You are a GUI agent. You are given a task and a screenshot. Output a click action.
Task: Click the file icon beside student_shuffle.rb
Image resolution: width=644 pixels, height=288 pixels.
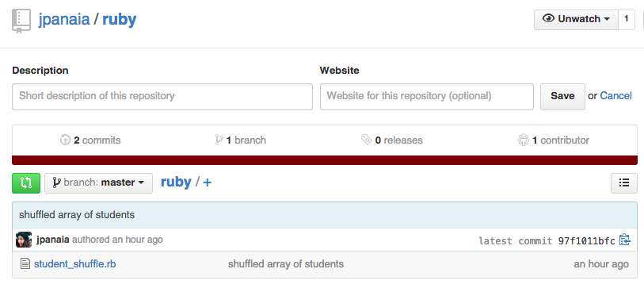coord(25,263)
